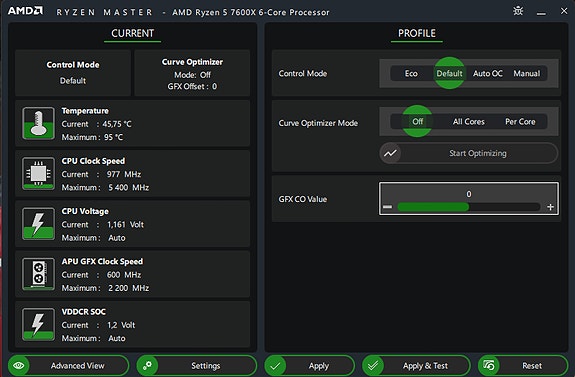Viewport: 575px width, 377px height.
Task: Select Auto OC control mode
Action: (x=487, y=73)
